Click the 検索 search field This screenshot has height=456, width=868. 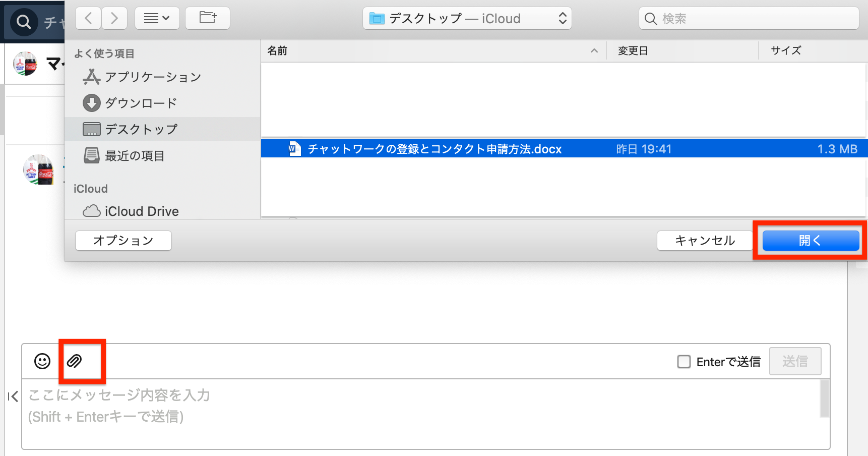[749, 19]
